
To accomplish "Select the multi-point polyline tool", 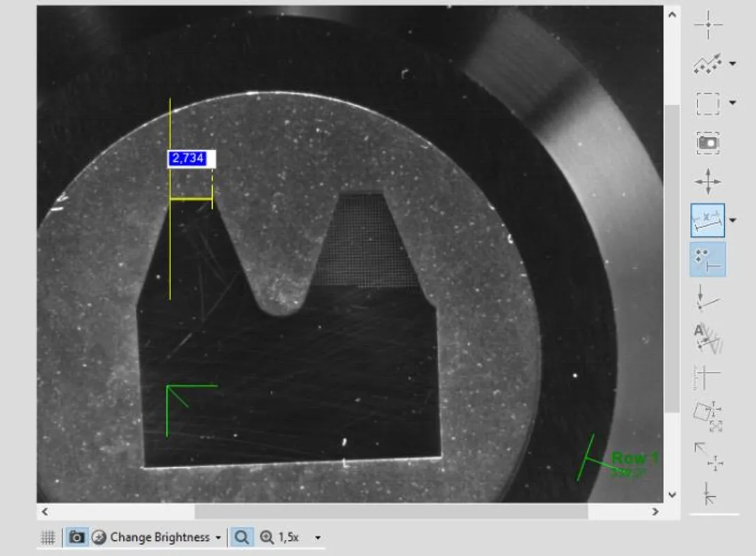I will tap(707, 64).
